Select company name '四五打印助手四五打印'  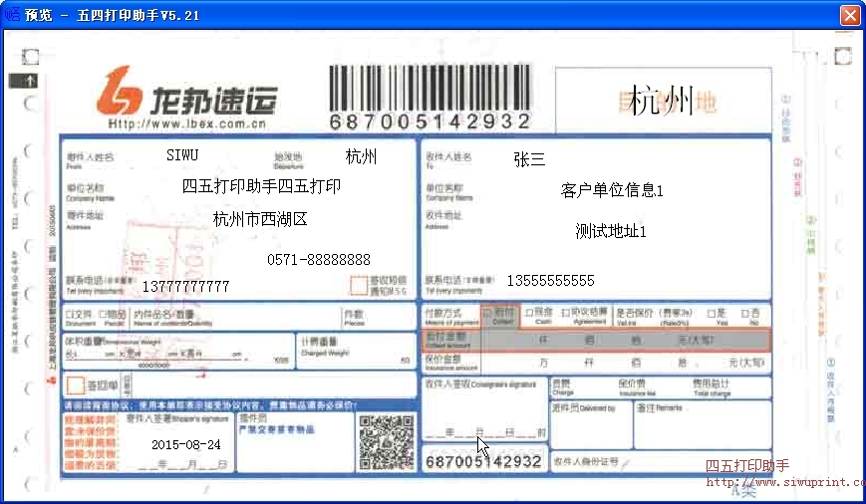[261, 186]
